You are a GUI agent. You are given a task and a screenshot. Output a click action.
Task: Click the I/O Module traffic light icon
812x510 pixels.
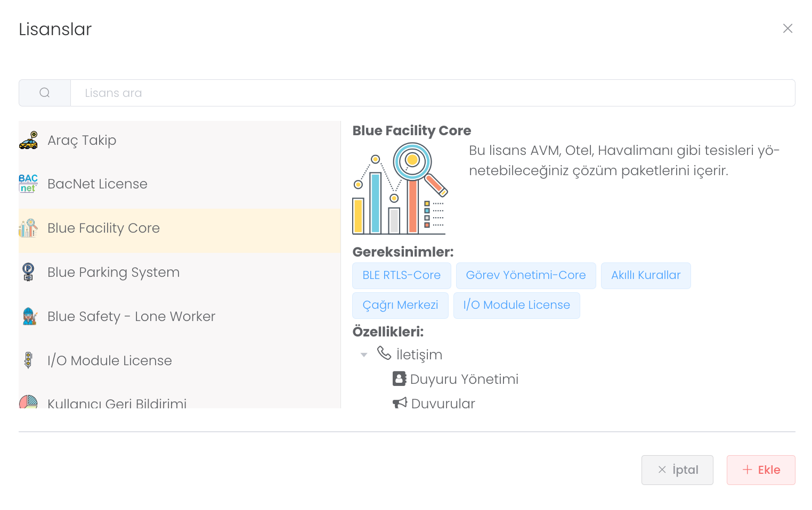coord(28,360)
